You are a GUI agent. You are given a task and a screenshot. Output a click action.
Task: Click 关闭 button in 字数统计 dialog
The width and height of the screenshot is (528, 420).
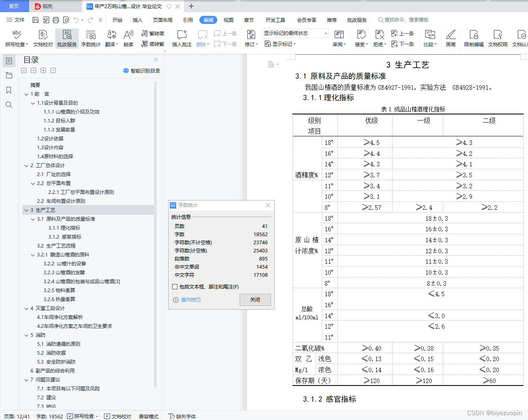tap(255, 299)
